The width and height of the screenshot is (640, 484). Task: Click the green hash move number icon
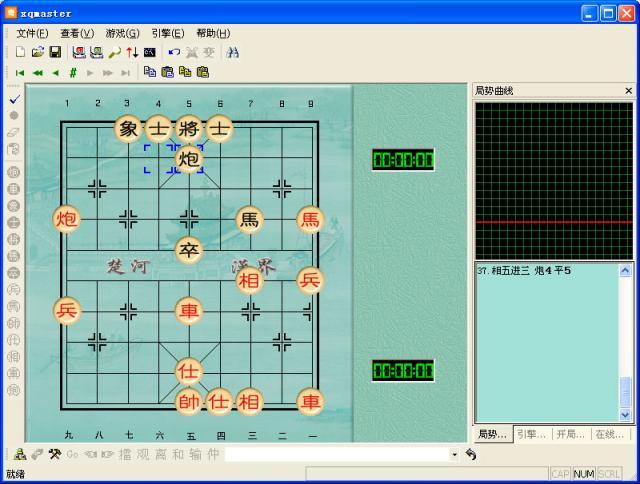click(73, 73)
